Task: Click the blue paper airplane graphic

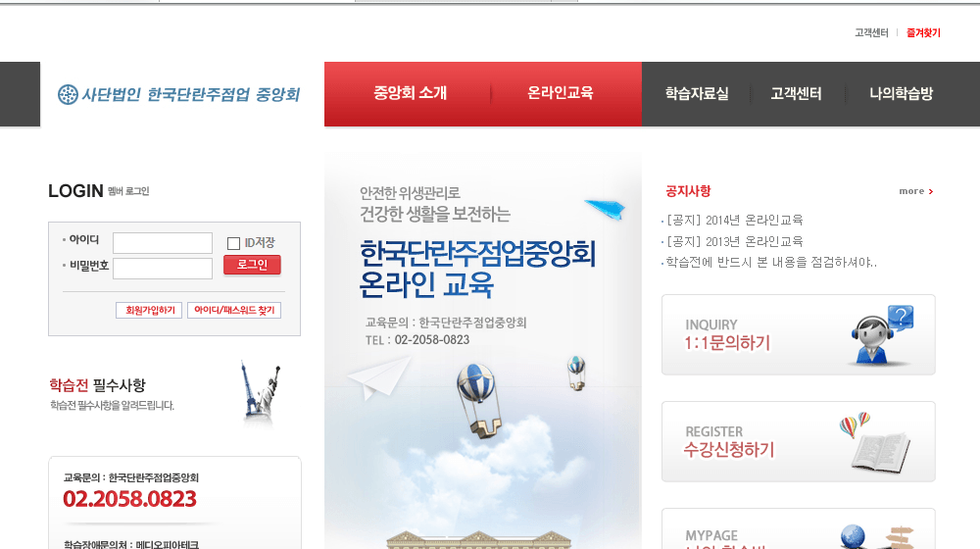Action: point(605,209)
